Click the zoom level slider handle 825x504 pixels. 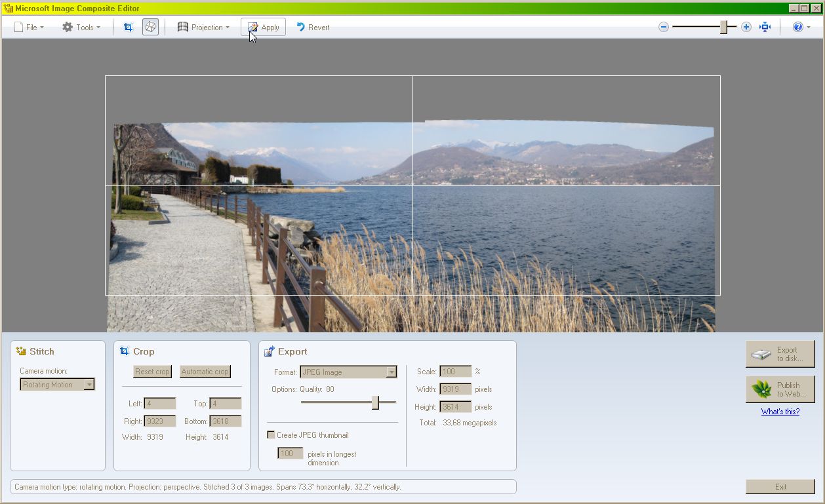724,27
